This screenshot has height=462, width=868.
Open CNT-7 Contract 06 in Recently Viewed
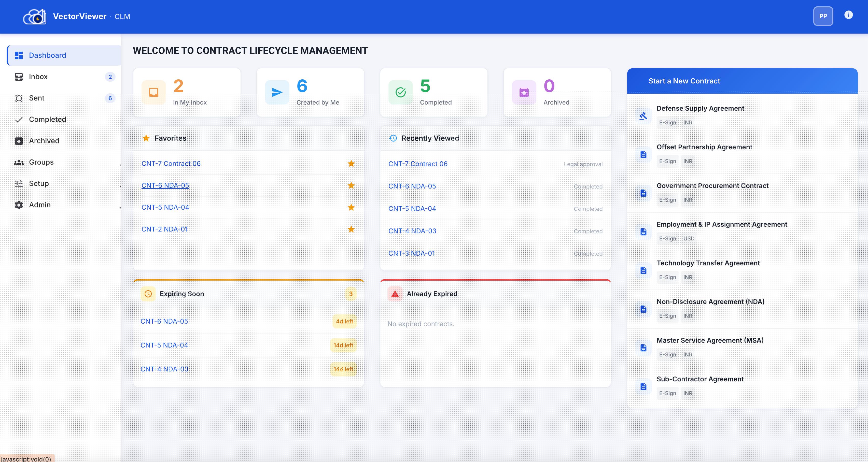click(418, 164)
